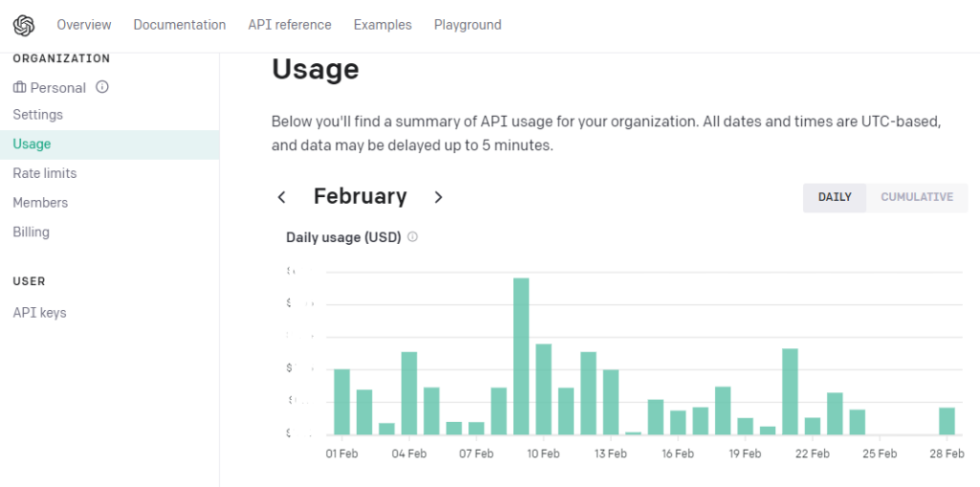Launch the Playground
The image size is (980, 487).
pos(467,25)
